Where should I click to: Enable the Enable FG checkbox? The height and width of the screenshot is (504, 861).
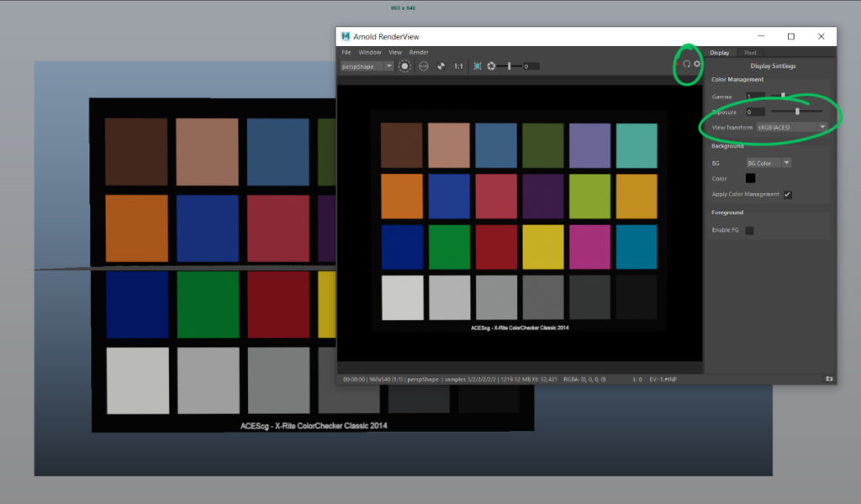(x=749, y=230)
